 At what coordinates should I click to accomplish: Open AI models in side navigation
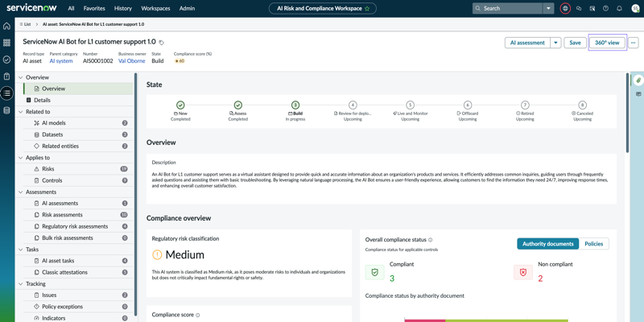78,123
